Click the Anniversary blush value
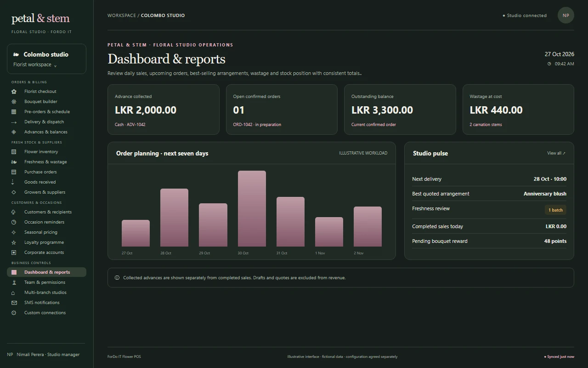 coord(545,194)
